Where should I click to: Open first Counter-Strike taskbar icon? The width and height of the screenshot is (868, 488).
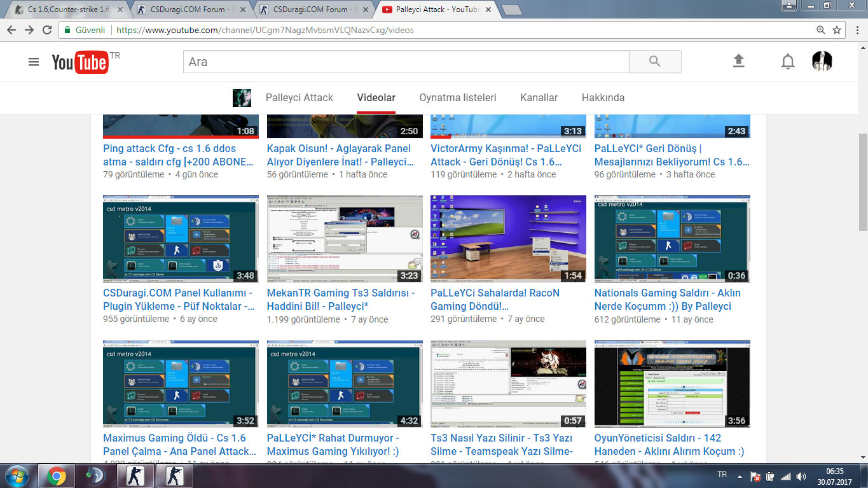(x=135, y=476)
